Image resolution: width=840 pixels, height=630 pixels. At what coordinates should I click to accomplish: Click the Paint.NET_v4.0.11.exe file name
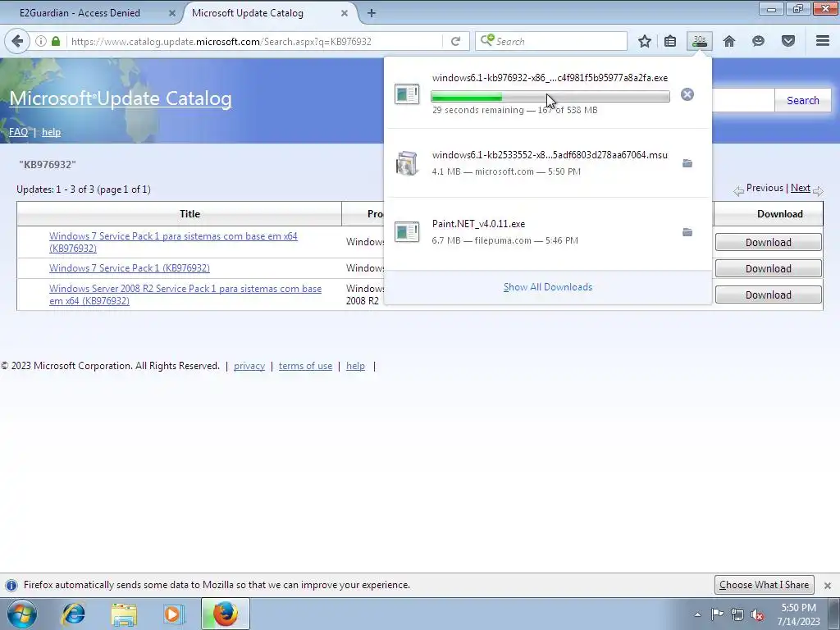point(478,224)
